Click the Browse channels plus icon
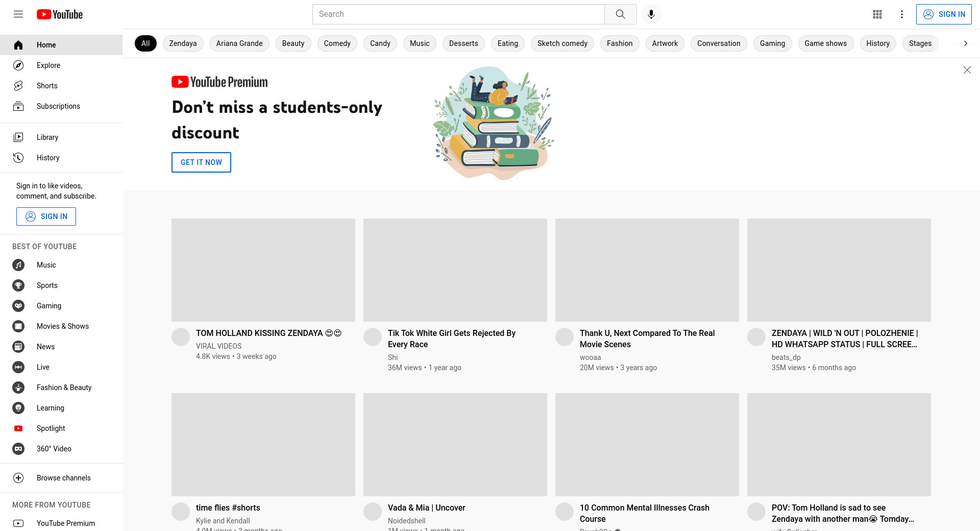 point(18,478)
